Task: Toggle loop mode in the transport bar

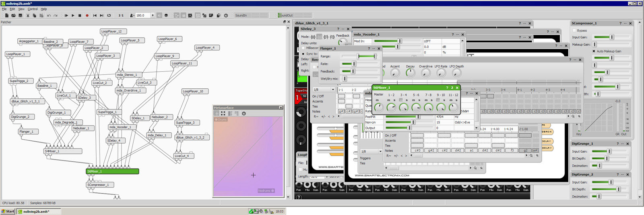Action: pyautogui.click(x=109, y=15)
